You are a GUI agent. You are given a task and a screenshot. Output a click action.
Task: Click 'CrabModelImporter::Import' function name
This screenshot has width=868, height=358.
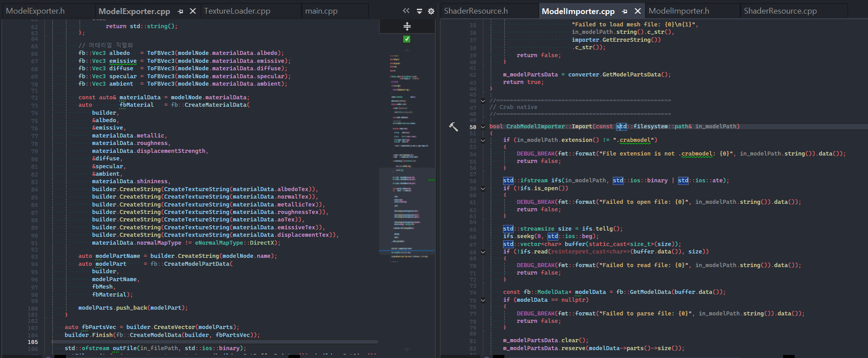pyautogui.click(x=549, y=127)
